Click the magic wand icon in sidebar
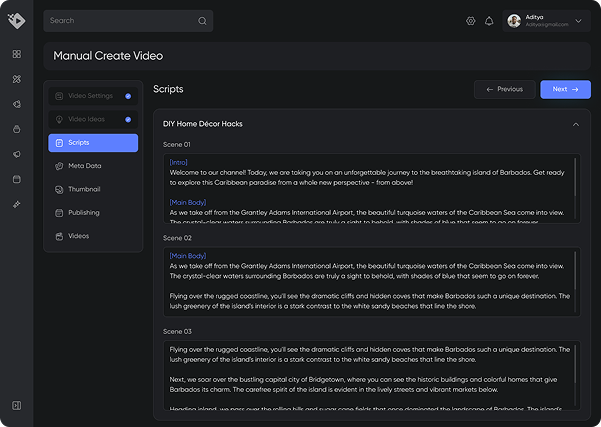This screenshot has height=427, width=601. (x=16, y=204)
